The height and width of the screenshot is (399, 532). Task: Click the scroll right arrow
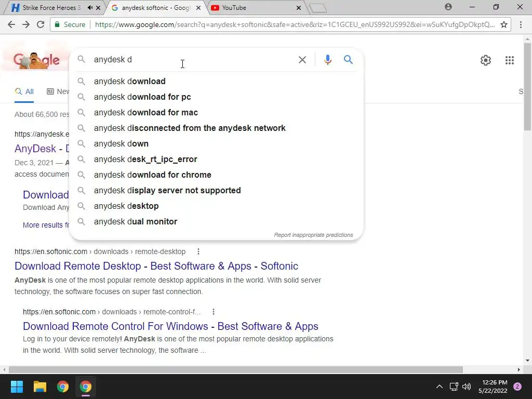pos(519,369)
